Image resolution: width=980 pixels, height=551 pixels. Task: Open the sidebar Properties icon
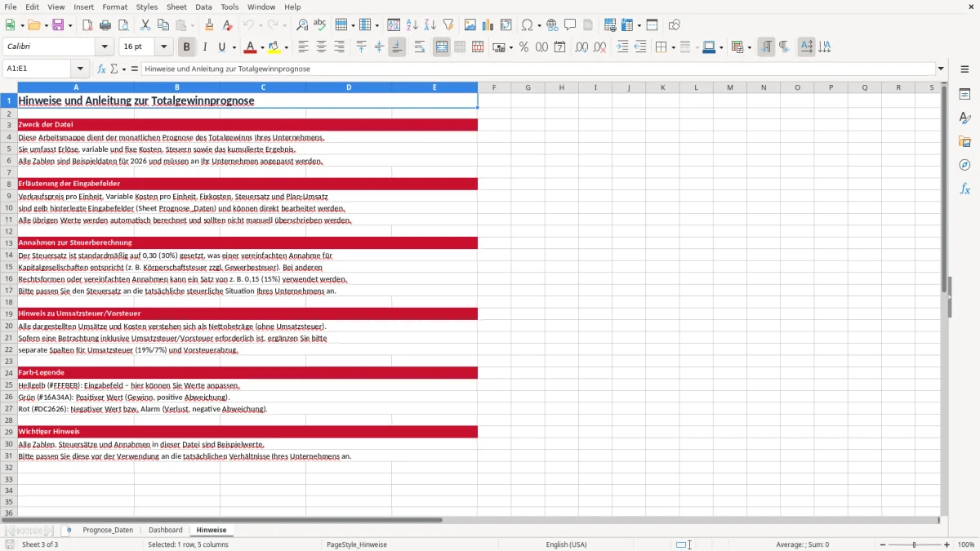point(964,95)
